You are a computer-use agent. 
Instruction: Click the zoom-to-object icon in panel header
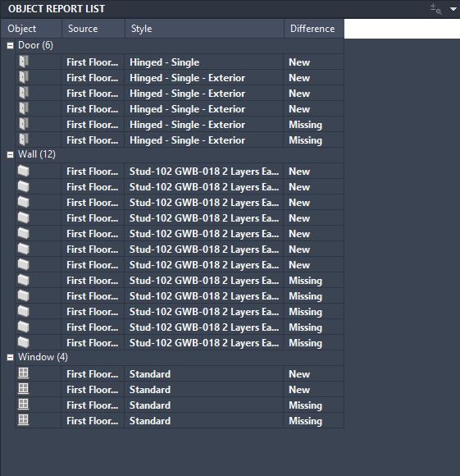[435, 9]
